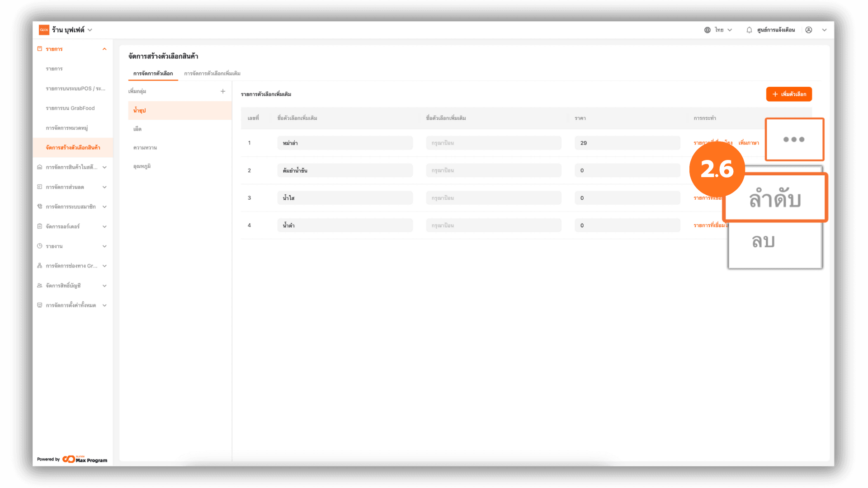Choose ลบ in the popup menu
Screen dimensions: 868x488
(x=764, y=241)
